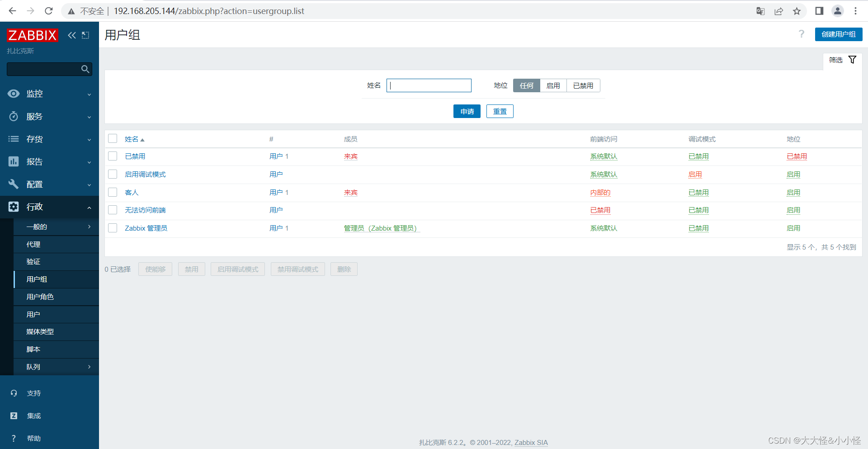Click the browser forward arrow
The height and width of the screenshot is (449, 868).
pyautogui.click(x=30, y=11)
